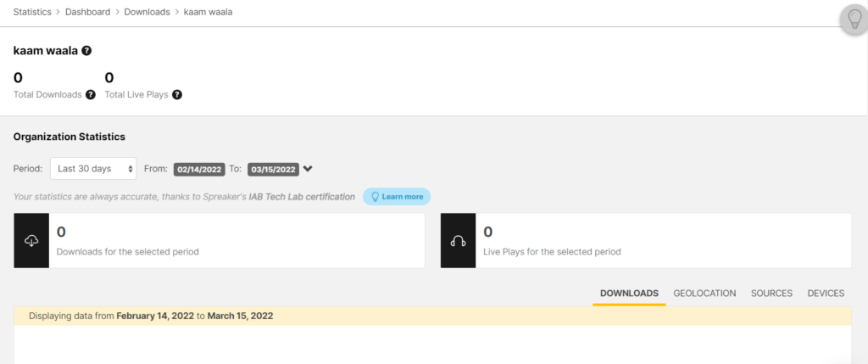Switch to the DOWNLOADS tab
Viewport: 868px width, 364px height.
(x=629, y=294)
